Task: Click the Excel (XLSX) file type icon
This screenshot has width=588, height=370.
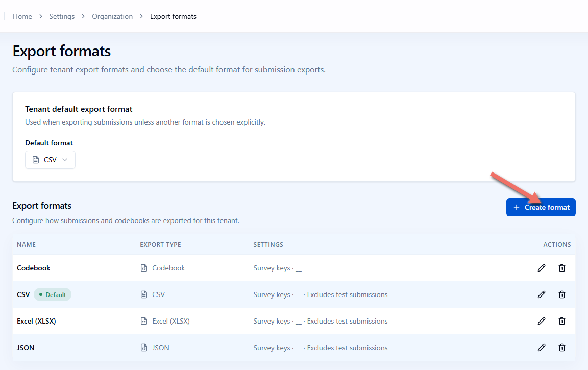Action: tap(143, 322)
